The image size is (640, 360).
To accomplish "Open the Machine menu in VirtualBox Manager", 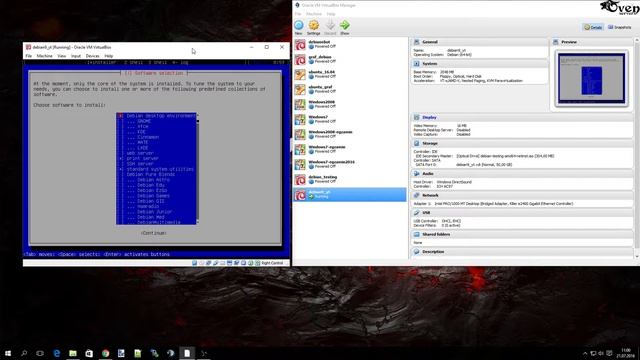I will coord(314,14).
